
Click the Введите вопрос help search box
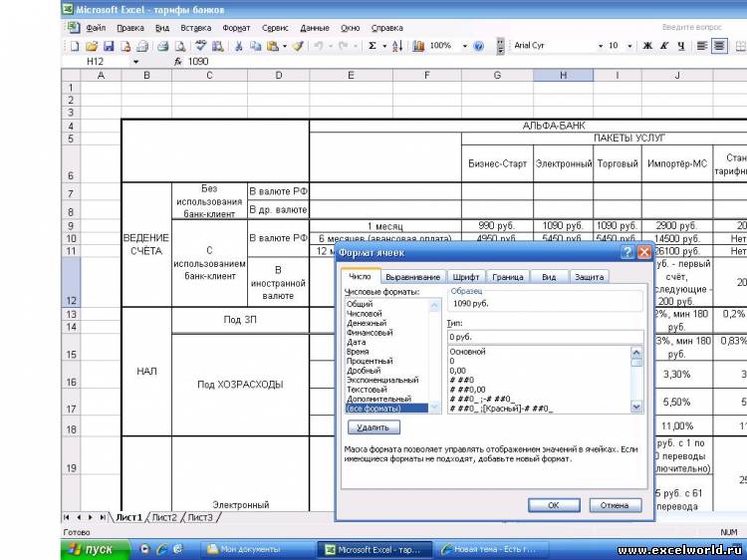click(692, 27)
